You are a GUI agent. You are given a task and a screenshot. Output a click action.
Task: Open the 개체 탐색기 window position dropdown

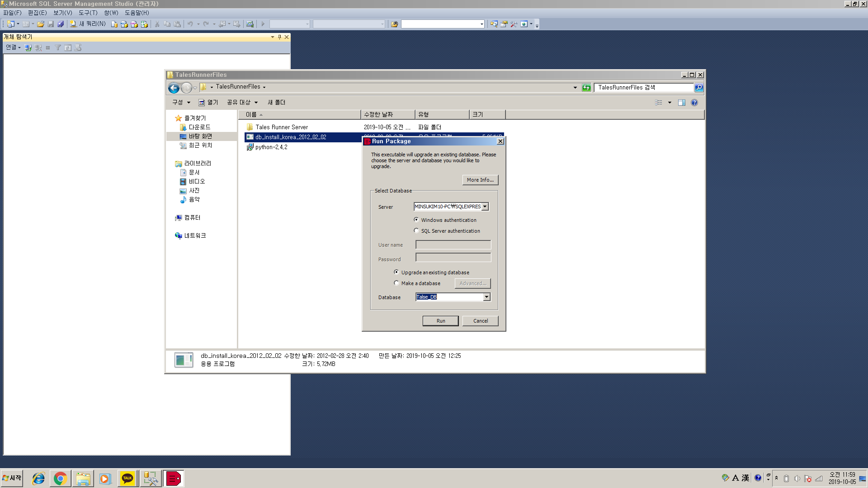point(272,37)
